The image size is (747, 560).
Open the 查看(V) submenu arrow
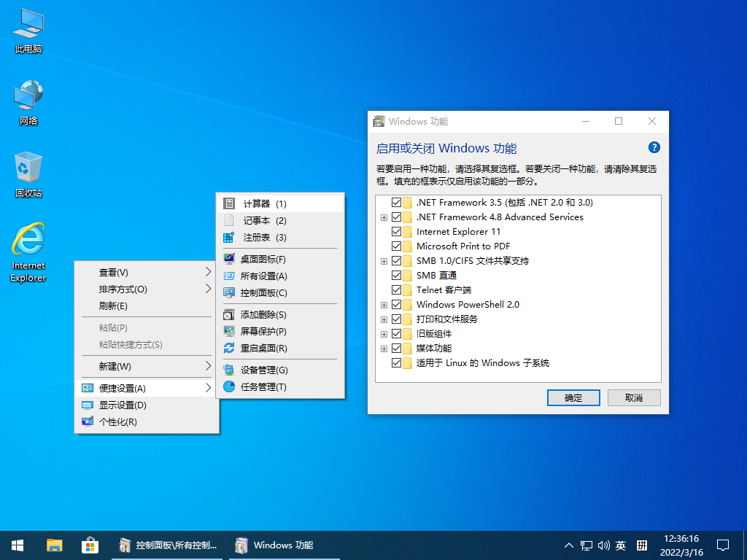coord(208,272)
